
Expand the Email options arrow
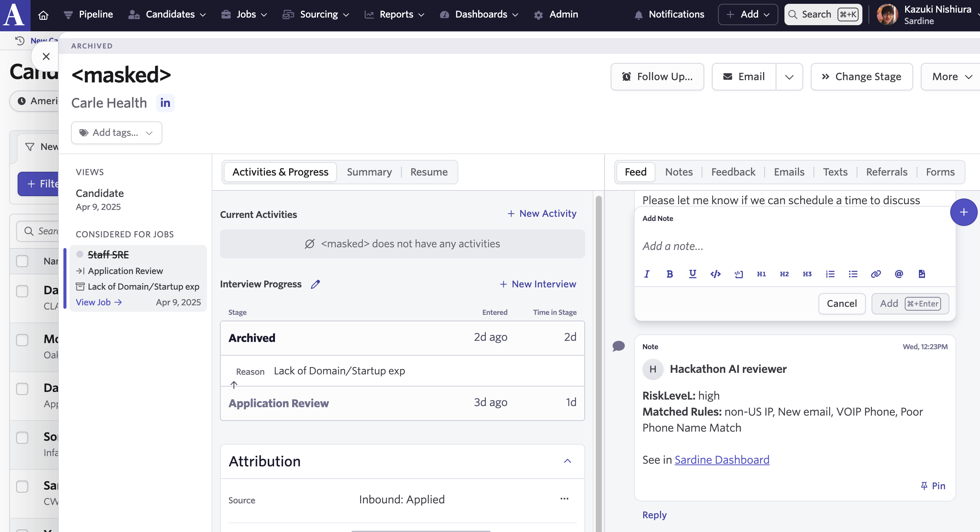(x=789, y=77)
